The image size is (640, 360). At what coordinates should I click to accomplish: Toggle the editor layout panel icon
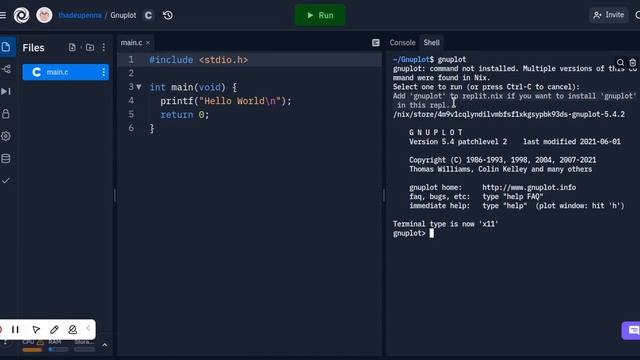[376, 42]
